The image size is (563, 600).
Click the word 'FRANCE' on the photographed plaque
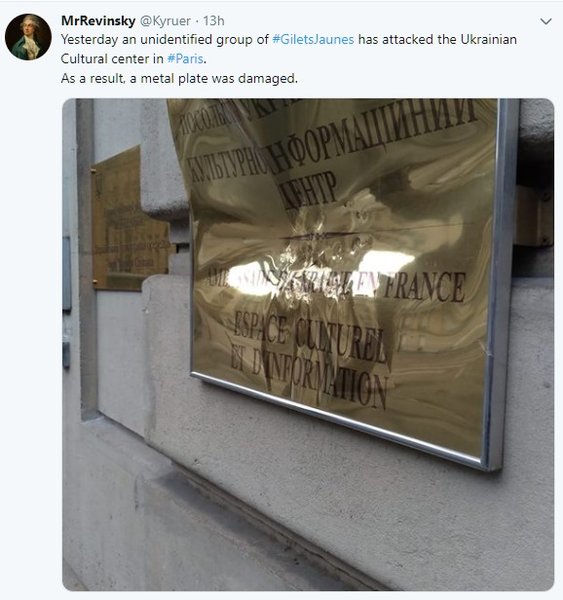pos(425,287)
